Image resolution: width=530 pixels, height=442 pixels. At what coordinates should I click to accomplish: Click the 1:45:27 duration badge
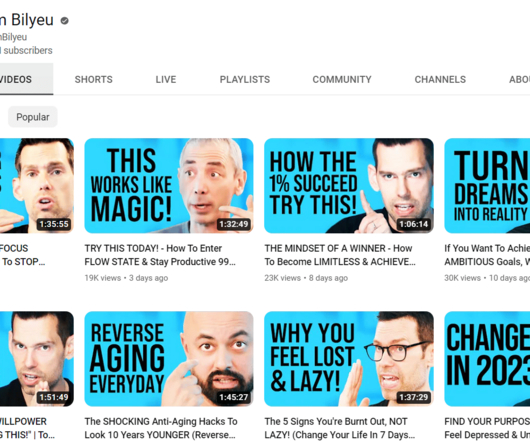coord(234,397)
